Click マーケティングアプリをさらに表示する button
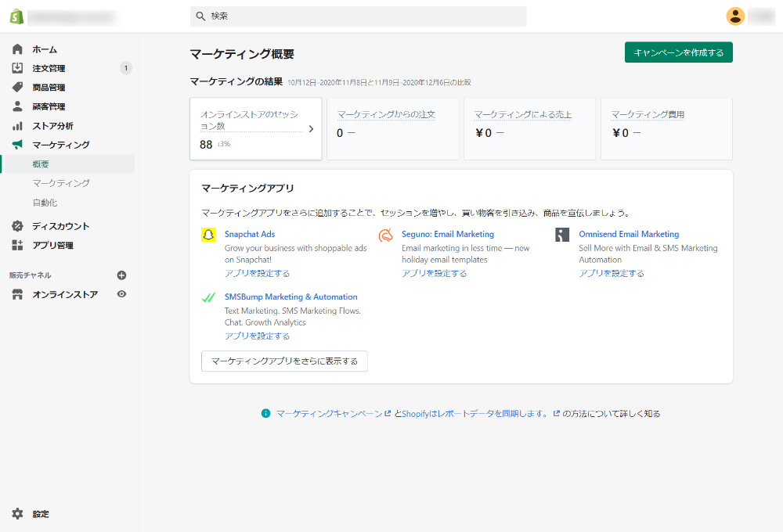The image size is (783, 532). (284, 361)
